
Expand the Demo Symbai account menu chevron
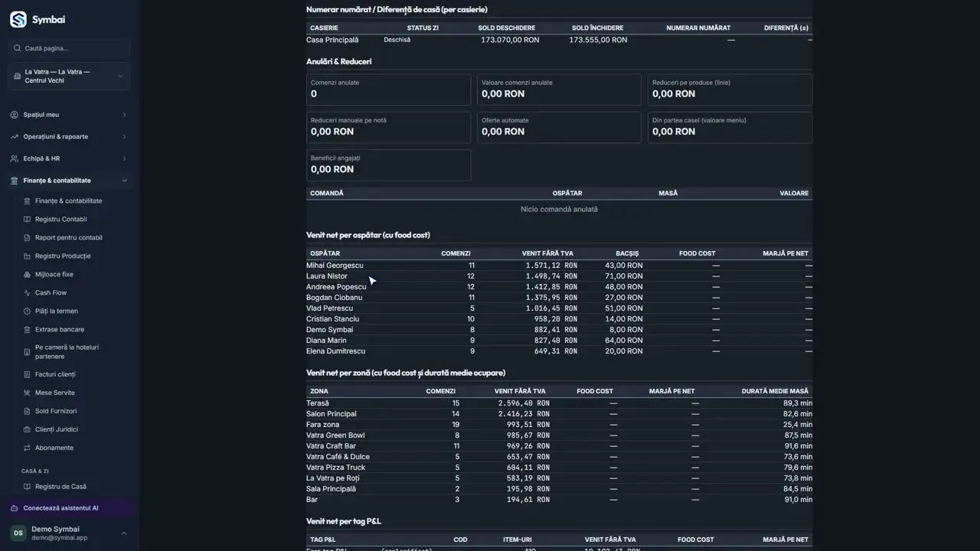click(x=124, y=533)
